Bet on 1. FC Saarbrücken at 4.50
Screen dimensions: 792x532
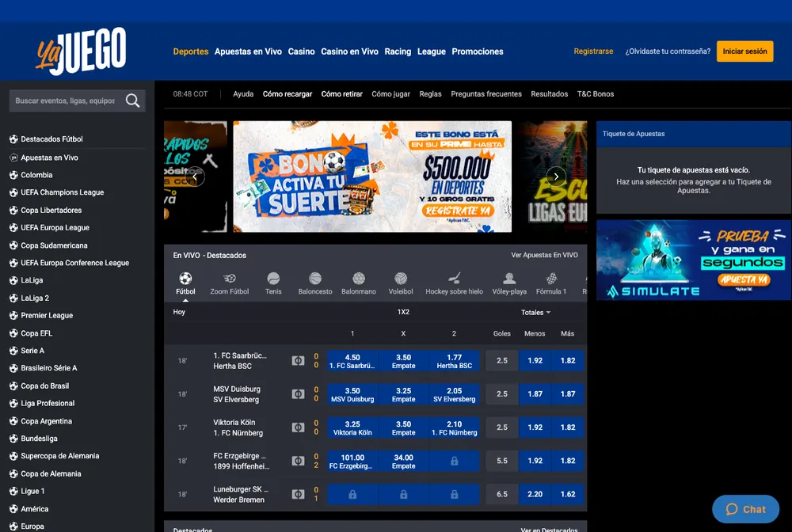[352, 361]
